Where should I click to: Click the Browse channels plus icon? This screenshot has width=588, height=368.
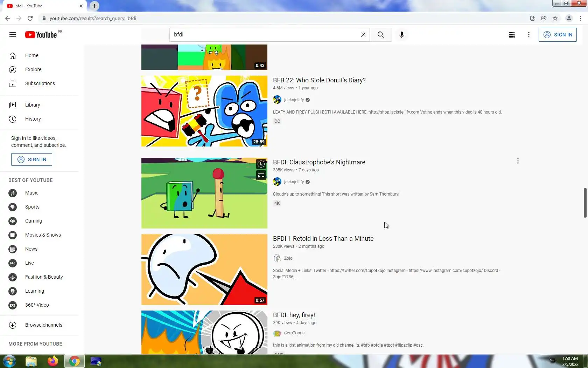pos(13,325)
